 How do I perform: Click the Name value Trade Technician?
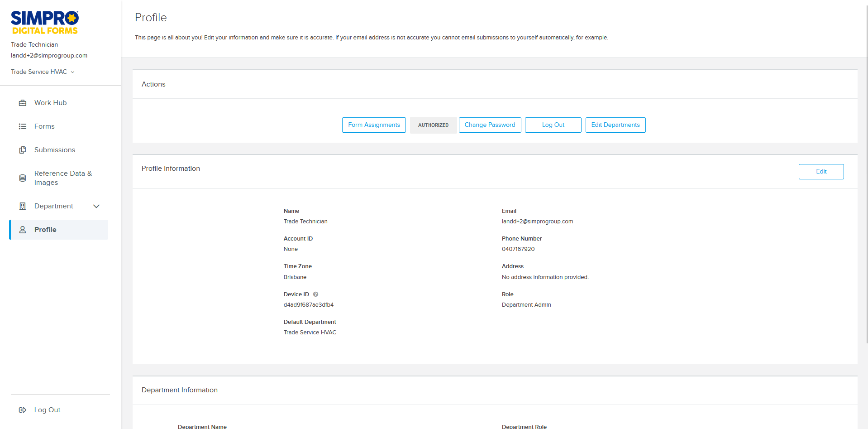pyautogui.click(x=305, y=222)
